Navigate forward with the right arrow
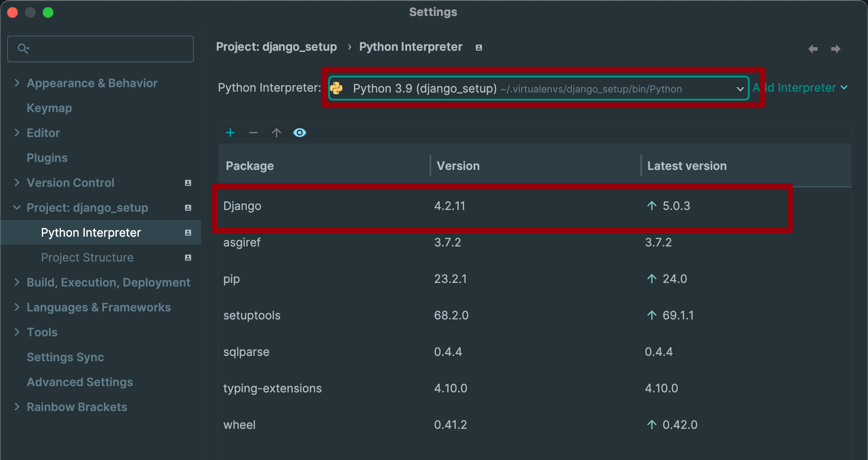The width and height of the screenshot is (868, 460). point(836,49)
